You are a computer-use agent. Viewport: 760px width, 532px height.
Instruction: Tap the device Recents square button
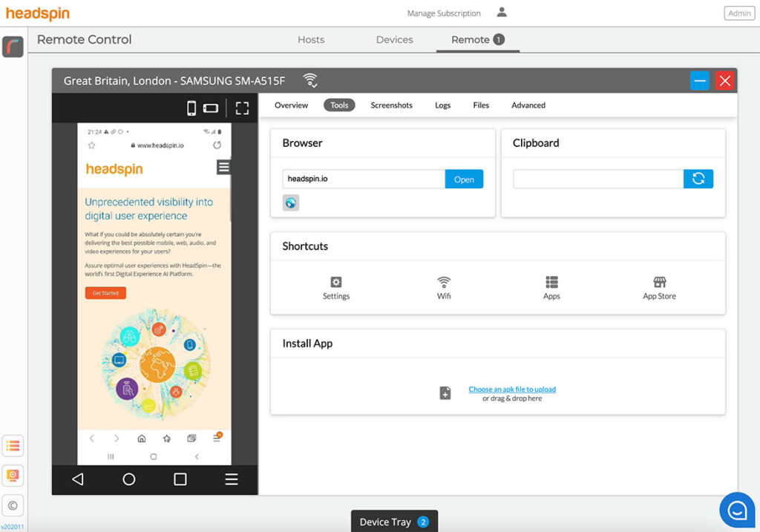pos(180,479)
